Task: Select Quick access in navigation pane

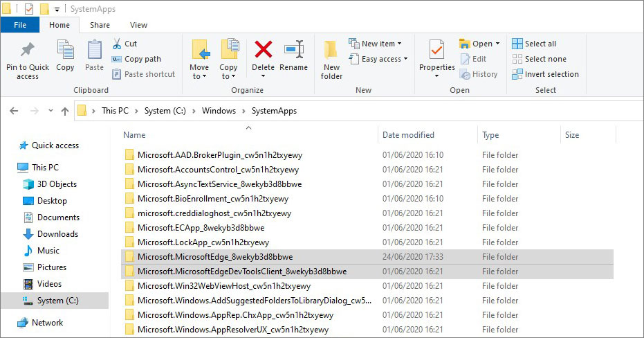Action: 49,145
